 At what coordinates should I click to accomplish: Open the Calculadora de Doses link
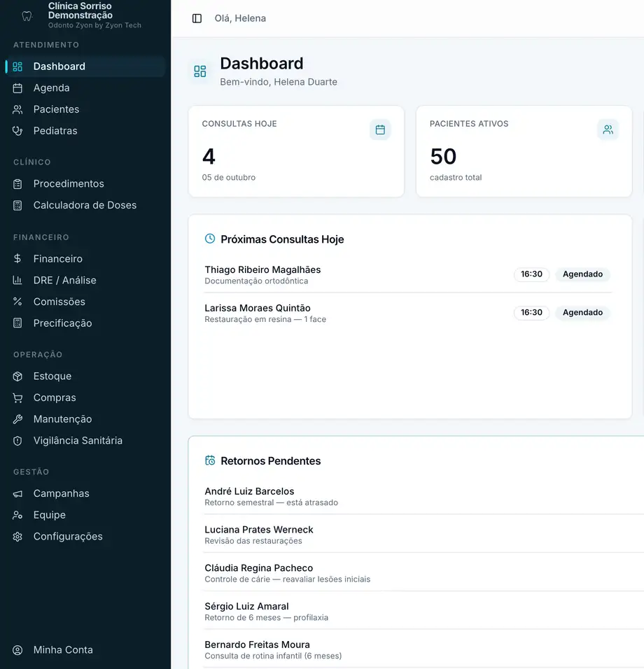click(x=85, y=205)
